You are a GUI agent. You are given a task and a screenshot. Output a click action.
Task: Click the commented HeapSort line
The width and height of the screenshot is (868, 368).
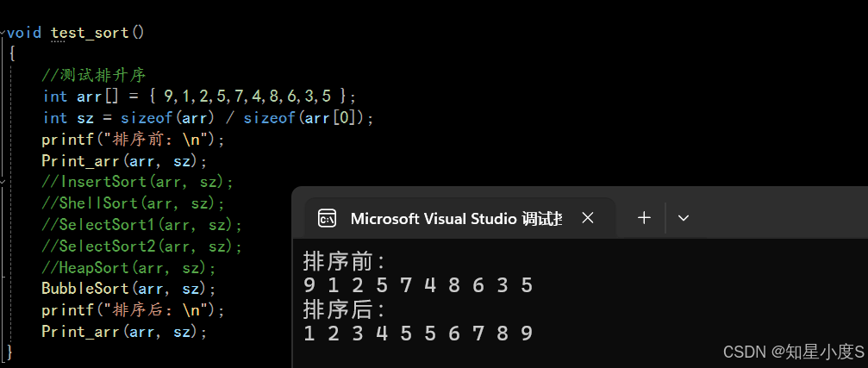(x=128, y=267)
